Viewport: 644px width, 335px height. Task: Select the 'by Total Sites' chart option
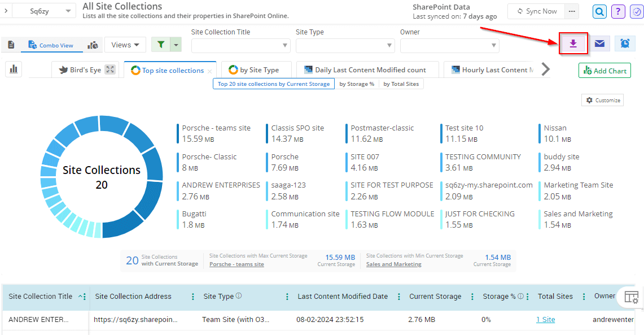[401, 84]
